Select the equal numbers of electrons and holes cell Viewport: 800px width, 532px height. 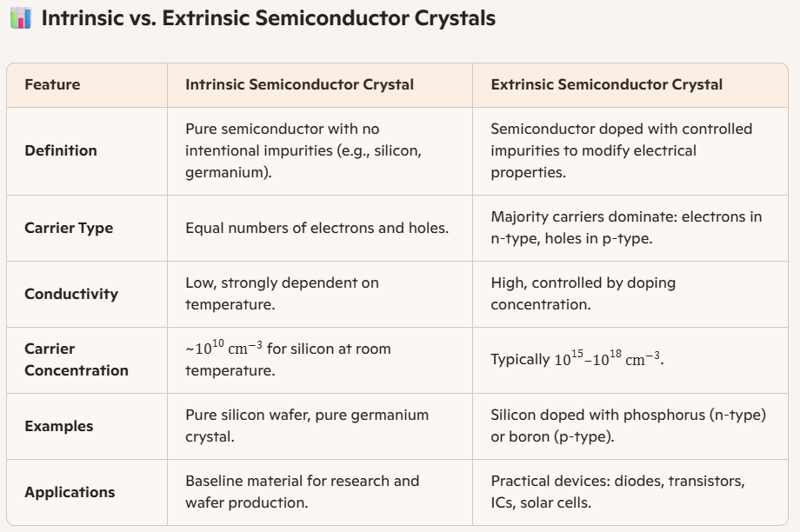click(x=317, y=228)
